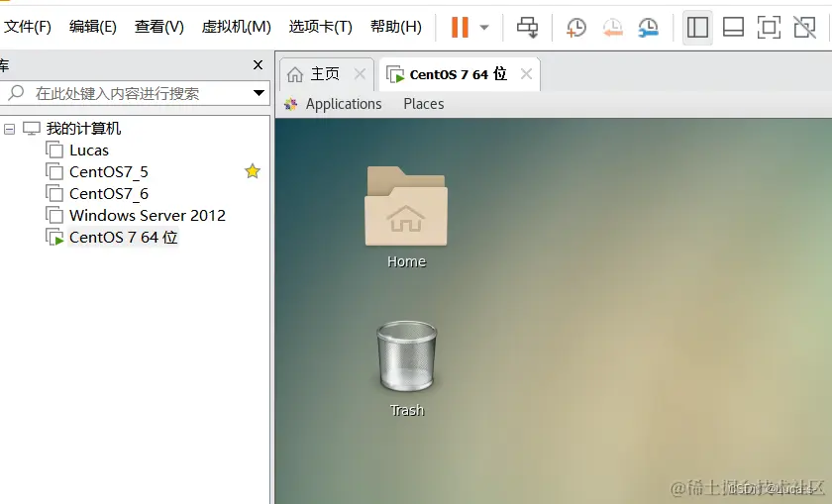Open the 编辑(E) menu
Screen dimensions: 832x504
93,27
